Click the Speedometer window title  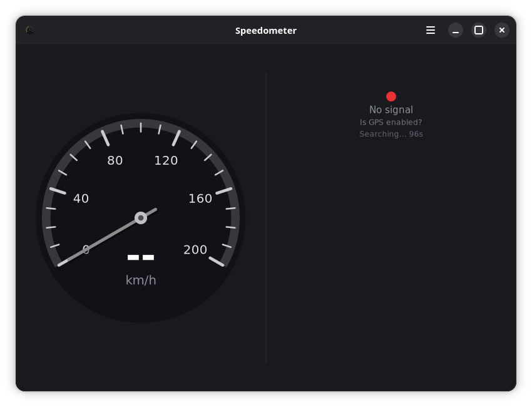(x=265, y=31)
